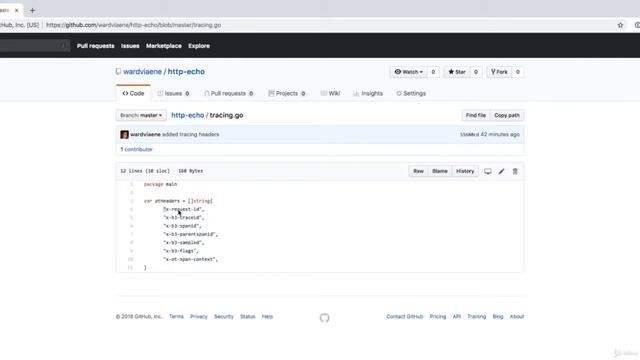640x360 pixels.
Task: Open Explore in the GitHub header
Action: (x=199, y=46)
